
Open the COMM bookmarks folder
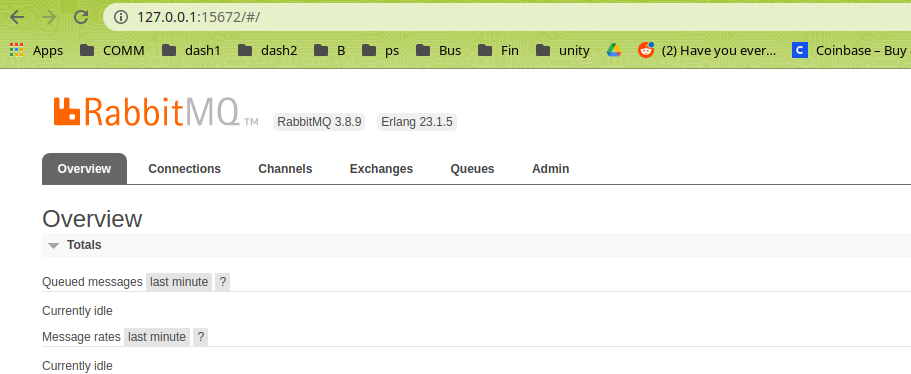(x=112, y=51)
